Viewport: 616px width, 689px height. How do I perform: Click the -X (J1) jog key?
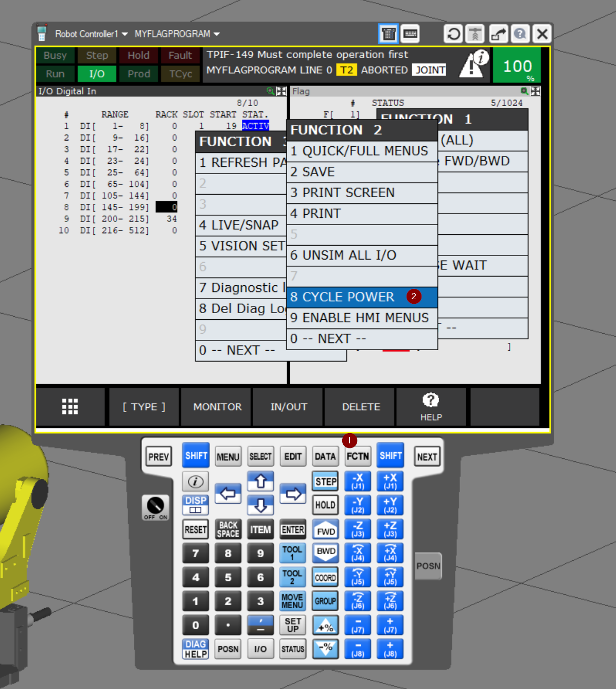[x=358, y=481]
